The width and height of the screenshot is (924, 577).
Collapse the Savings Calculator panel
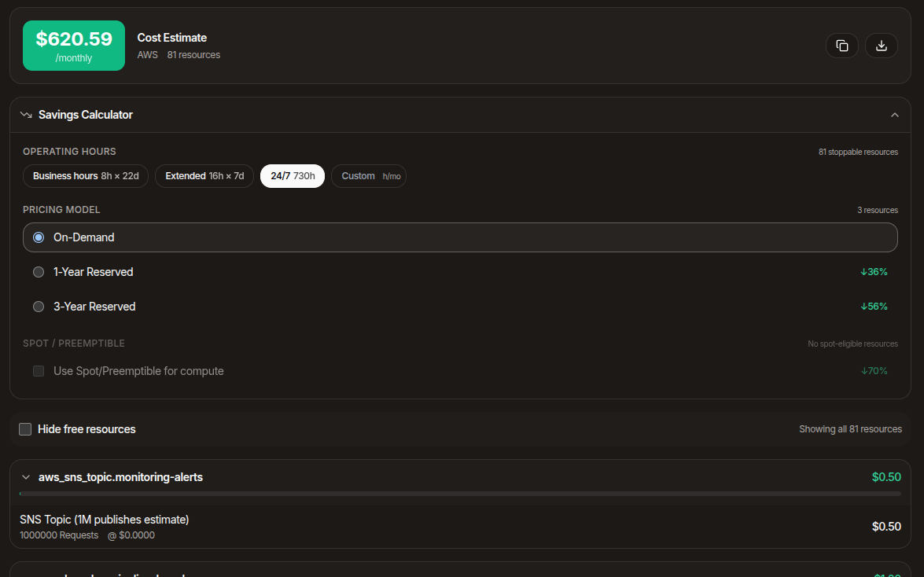[895, 115]
